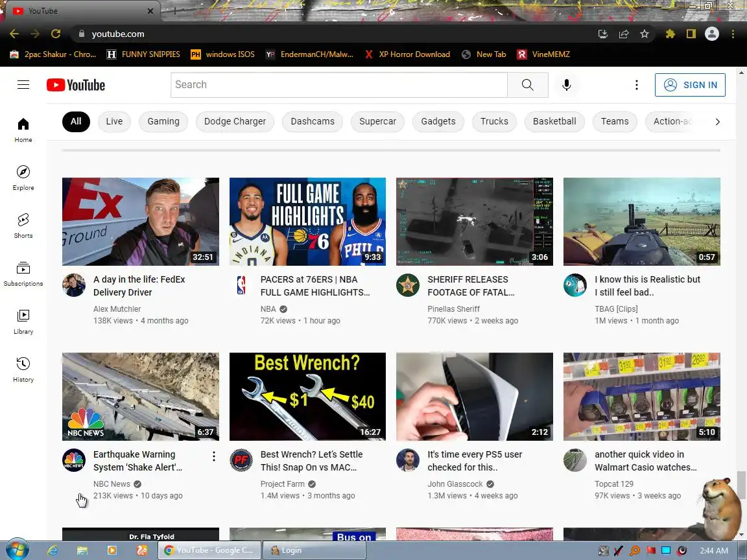The height and width of the screenshot is (560, 747).
Task: Open YouTube settings three-dot menu
Action: pos(637,85)
